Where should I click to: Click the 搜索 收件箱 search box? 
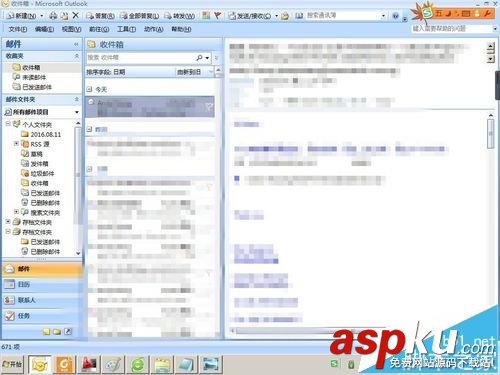141,58
